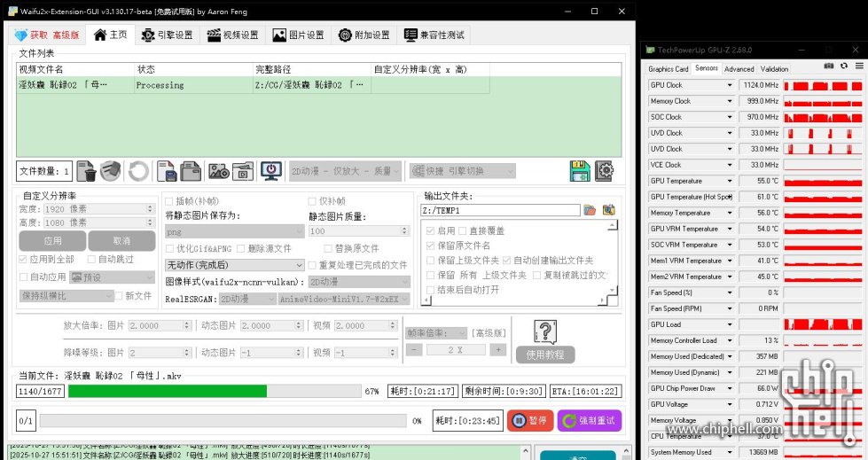
Task: Enable the 插帧(补帧) frame interpolation checkbox
Action: (169, 201)
